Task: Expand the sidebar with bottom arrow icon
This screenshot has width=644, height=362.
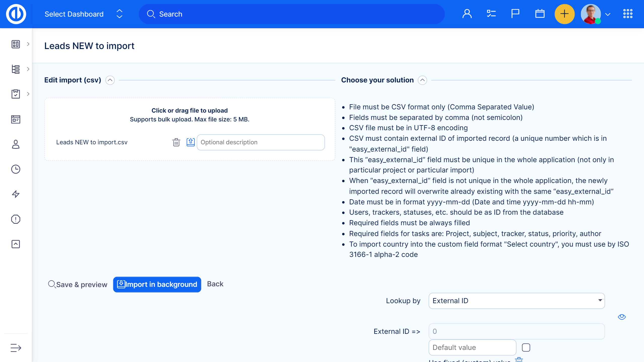Action: point(16,348)
